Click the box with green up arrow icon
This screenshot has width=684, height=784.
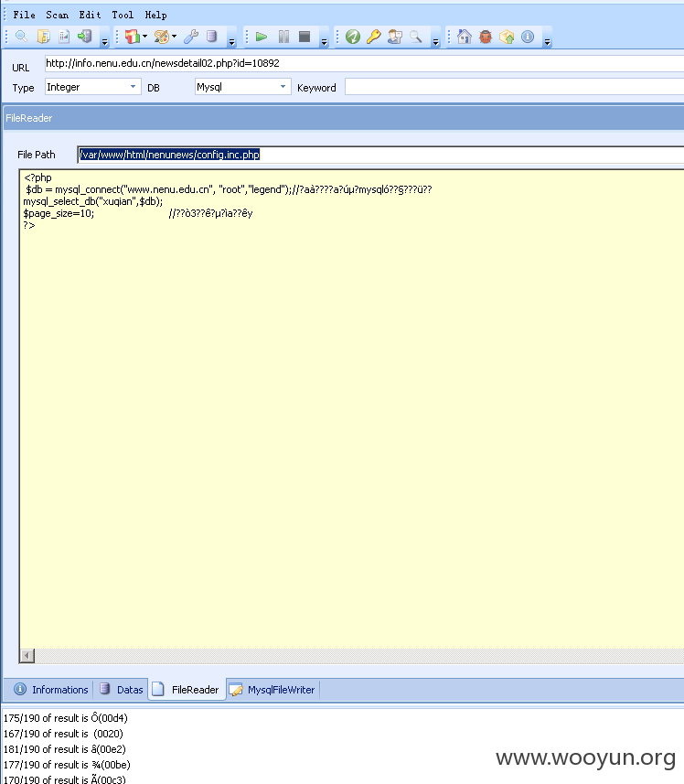click(x=506, y=37)
